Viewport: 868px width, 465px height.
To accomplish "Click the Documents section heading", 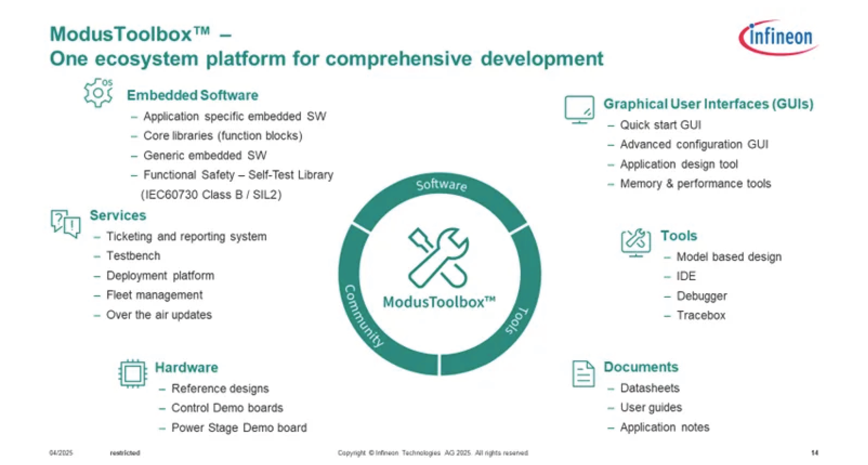I will tap(641, 367).
